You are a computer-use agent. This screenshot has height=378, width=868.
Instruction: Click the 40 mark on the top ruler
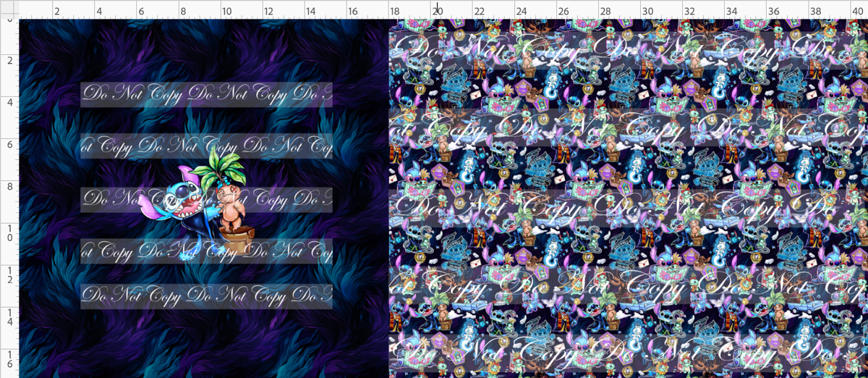[x=859, y=12]
